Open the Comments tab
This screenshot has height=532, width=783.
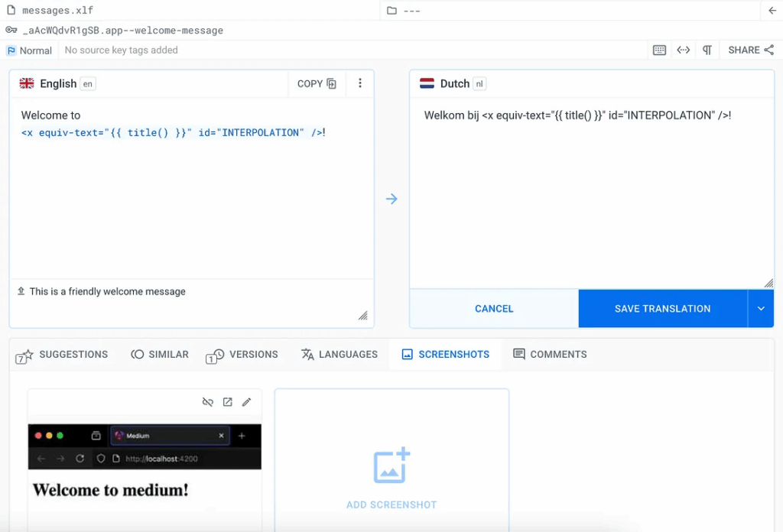(550, 355)
